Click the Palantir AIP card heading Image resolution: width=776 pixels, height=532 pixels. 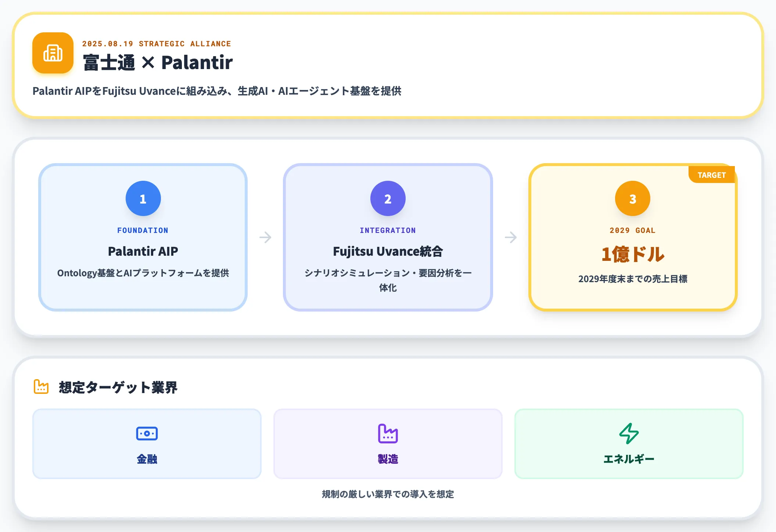[x=143, y=251]
